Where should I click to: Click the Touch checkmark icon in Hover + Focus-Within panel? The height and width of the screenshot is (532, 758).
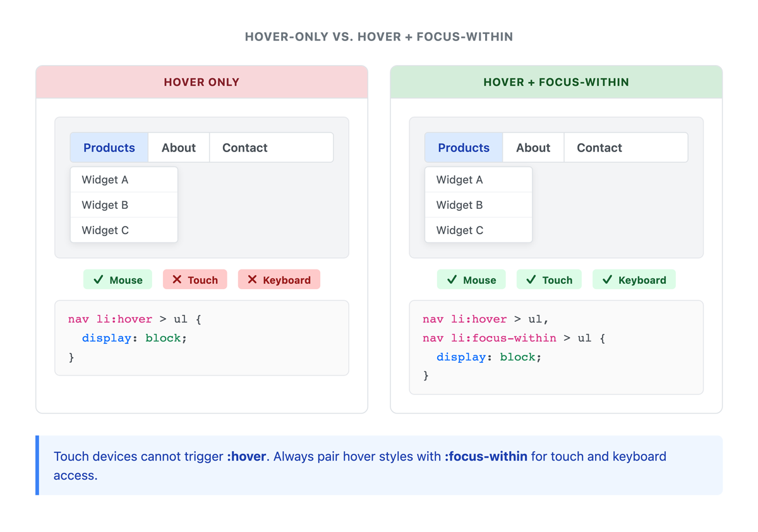tap(531, 280)
